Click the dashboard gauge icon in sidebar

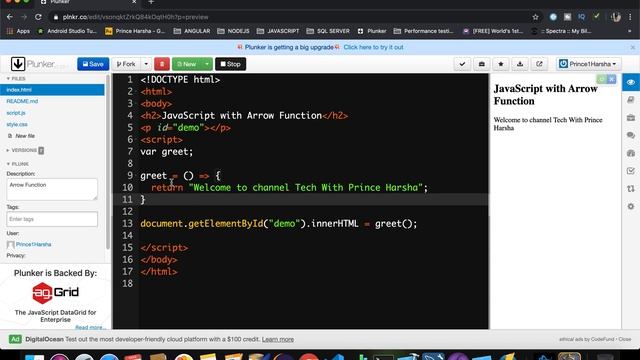(x=631, y=153)
